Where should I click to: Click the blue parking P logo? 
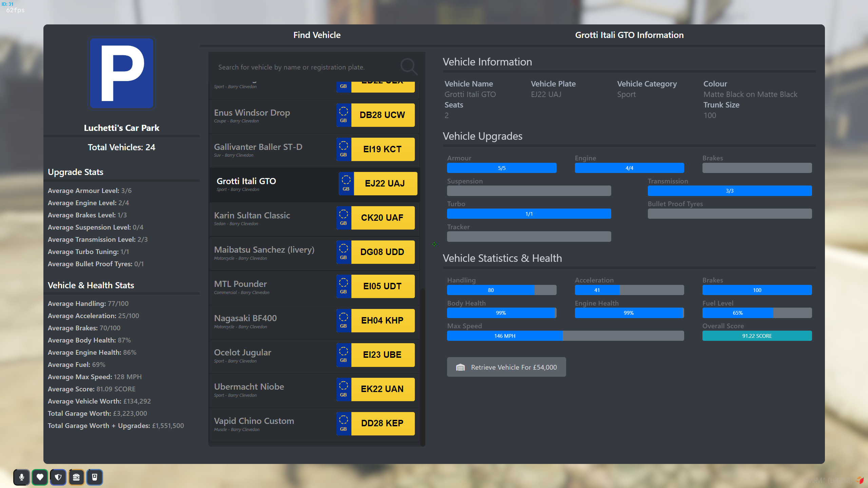(x=121, y=73)
